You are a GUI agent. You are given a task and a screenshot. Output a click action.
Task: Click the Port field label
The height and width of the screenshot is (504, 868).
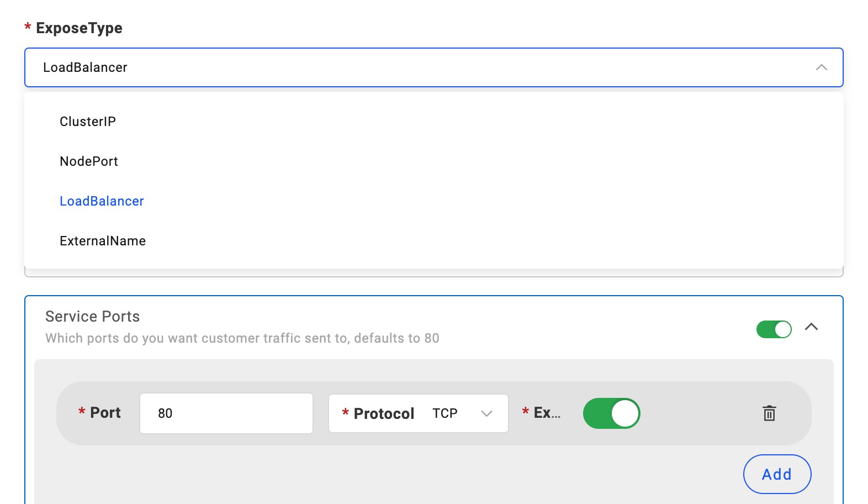pos(105,413)
